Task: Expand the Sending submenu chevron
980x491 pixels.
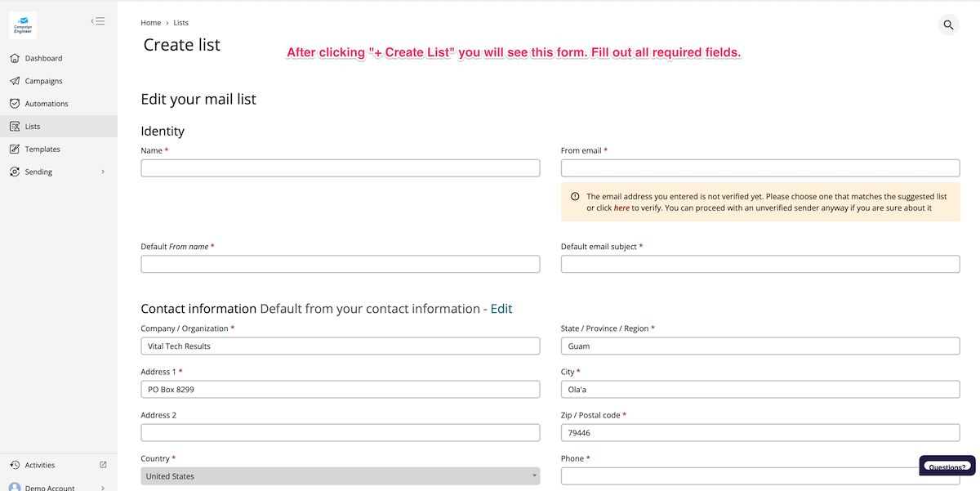Action: 103,172
